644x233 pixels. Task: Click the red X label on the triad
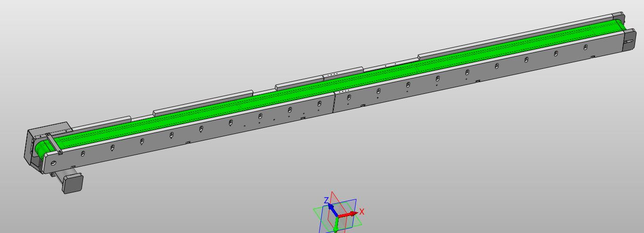[x=362, y=212]
